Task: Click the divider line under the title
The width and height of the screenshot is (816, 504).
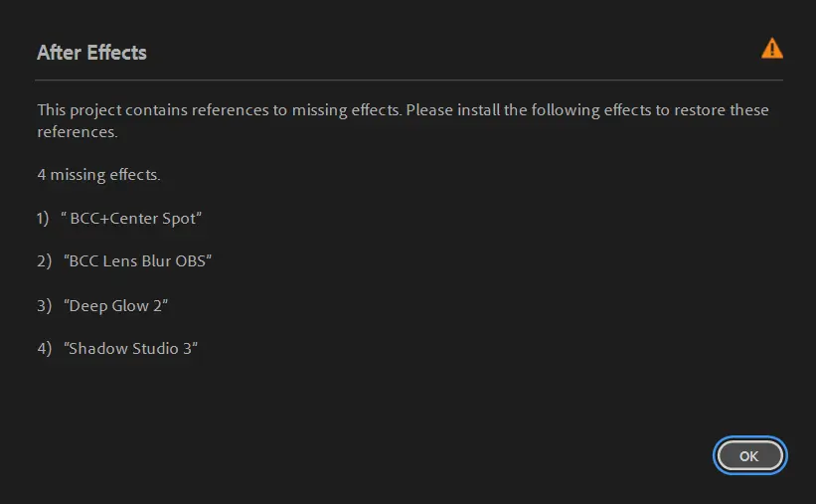Action: 409,80
